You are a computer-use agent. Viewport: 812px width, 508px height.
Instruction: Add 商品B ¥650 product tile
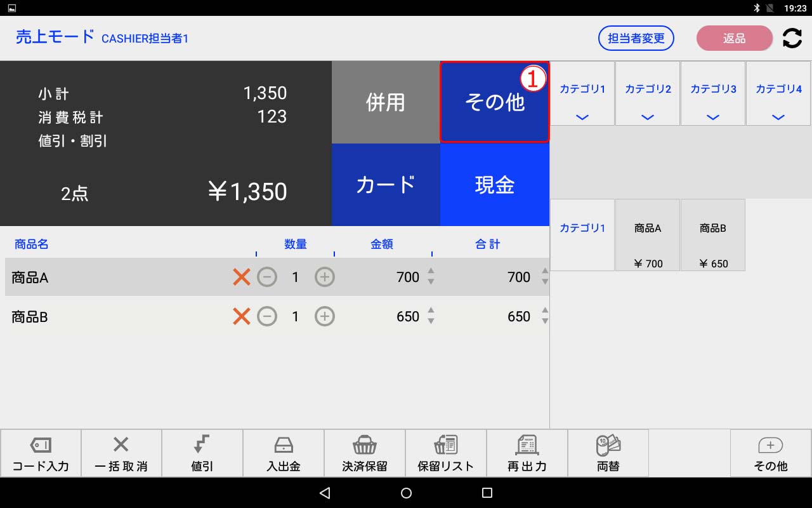pos(713,235)
